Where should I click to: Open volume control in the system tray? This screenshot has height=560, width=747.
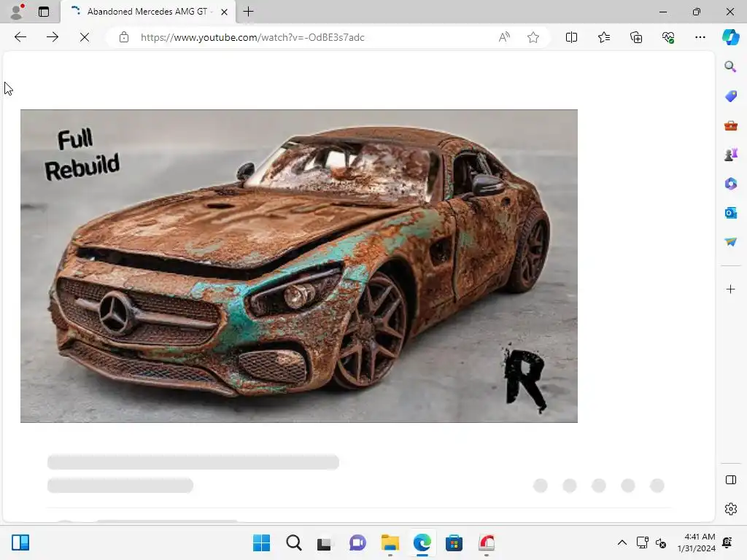tap(661, 542)
